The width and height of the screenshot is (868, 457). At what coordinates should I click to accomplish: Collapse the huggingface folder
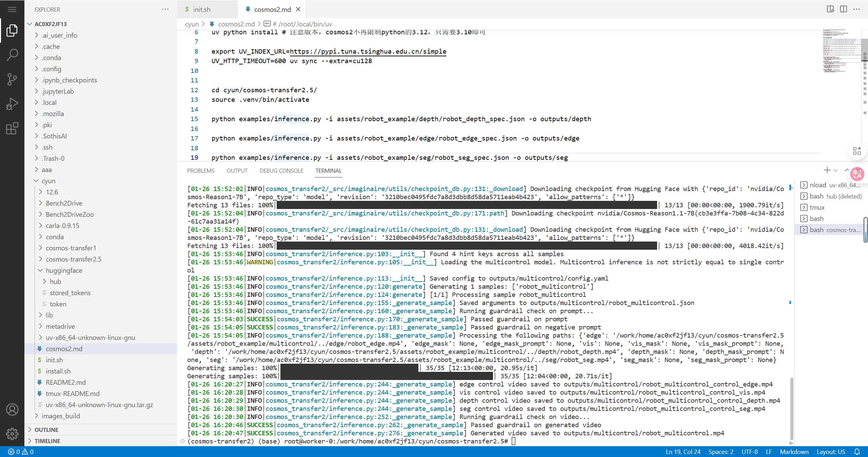click(64, 270)
